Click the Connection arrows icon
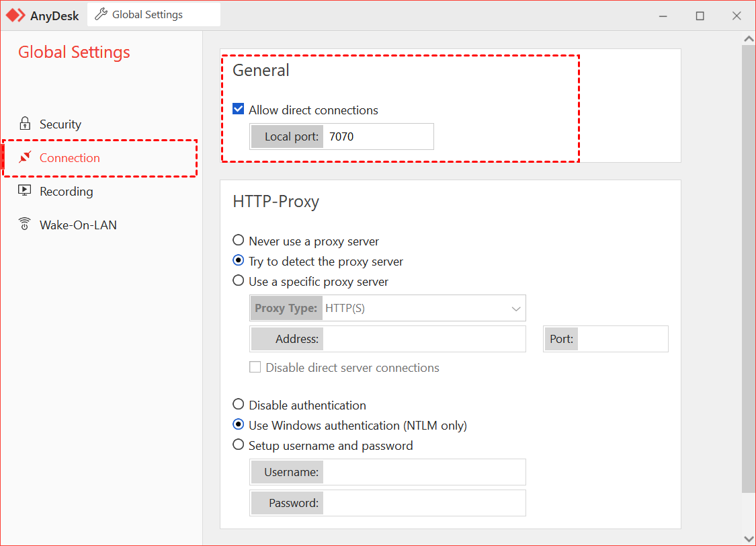 (25, 158)
